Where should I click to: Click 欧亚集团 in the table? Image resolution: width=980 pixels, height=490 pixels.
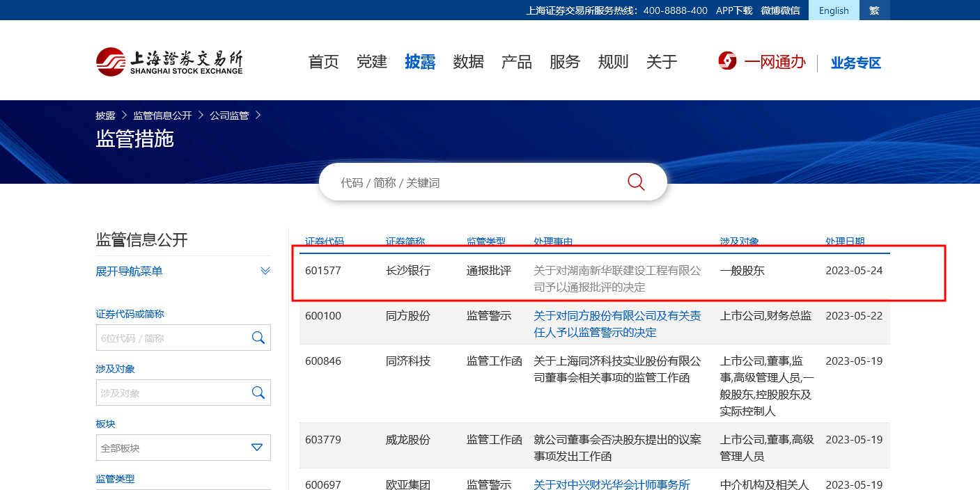[408, 484]
